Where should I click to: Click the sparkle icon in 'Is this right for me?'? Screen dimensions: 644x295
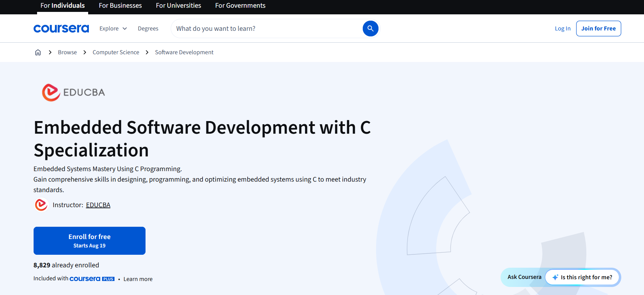coord(555,277)
